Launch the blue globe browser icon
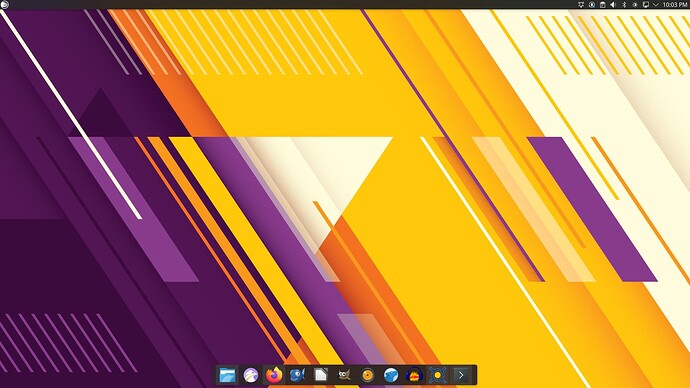Screen dimensions: 690x388 click(391, 375)
